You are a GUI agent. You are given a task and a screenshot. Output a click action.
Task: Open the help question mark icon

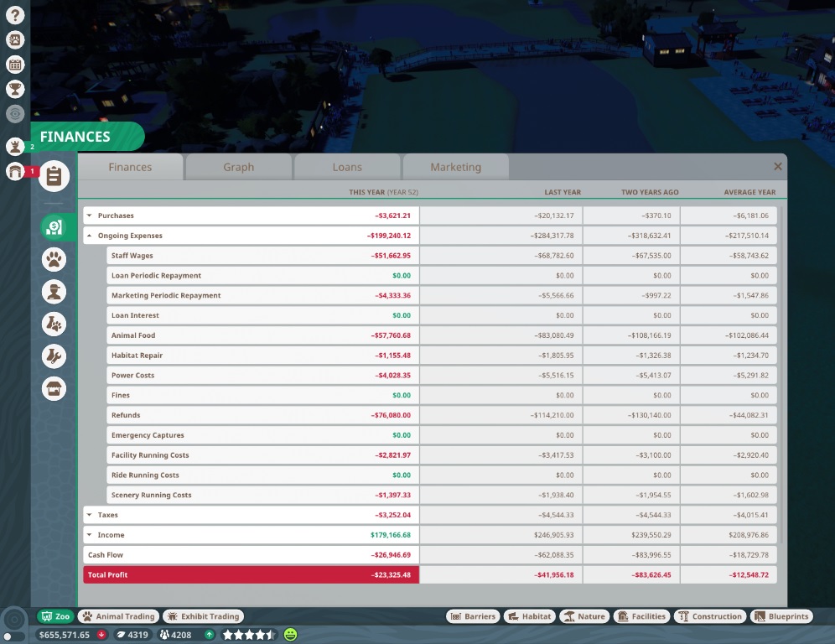point(15,15)
